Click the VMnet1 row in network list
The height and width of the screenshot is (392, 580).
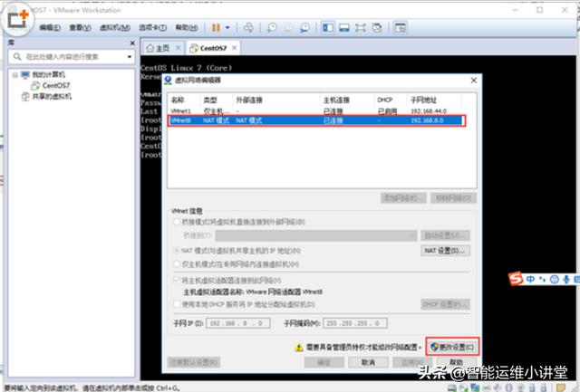tap(316, 110)
